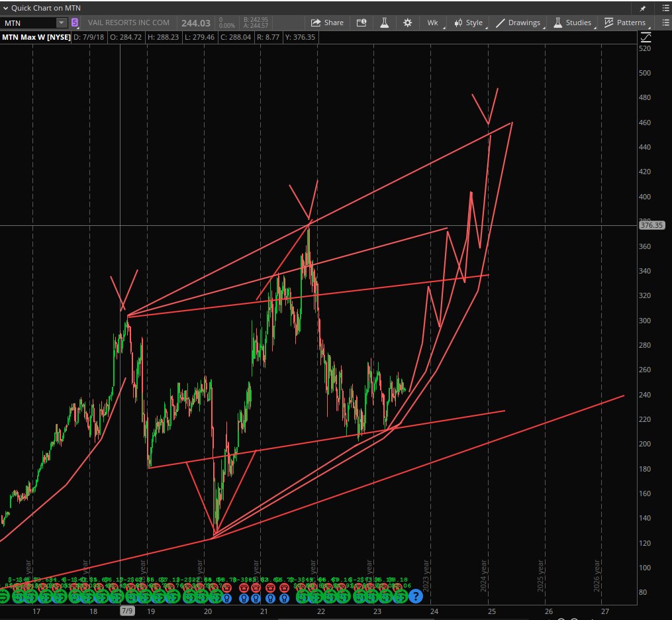
Task: Click the purple 5 link color swatch
Action: (x=75, y=23)
